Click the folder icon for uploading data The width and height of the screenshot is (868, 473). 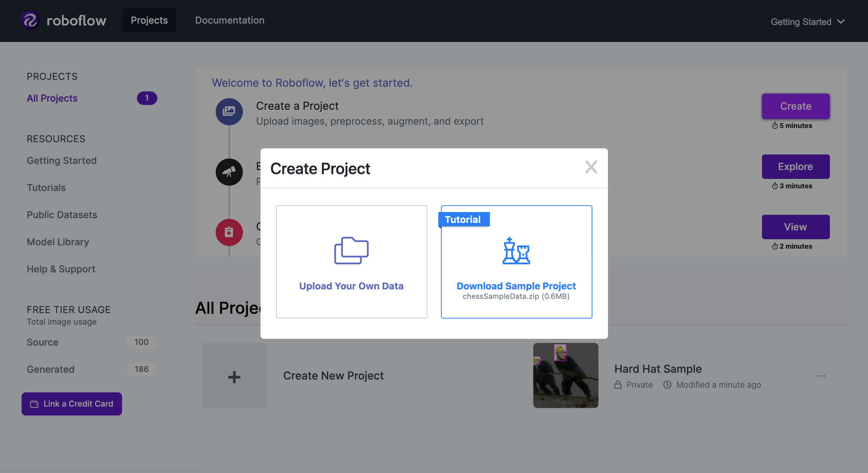[351, 251]
